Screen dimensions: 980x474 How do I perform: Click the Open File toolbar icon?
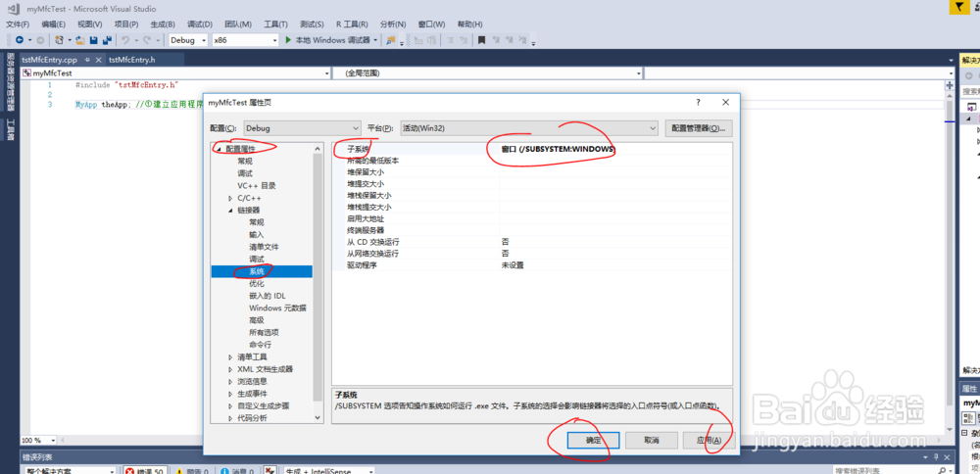80,40
